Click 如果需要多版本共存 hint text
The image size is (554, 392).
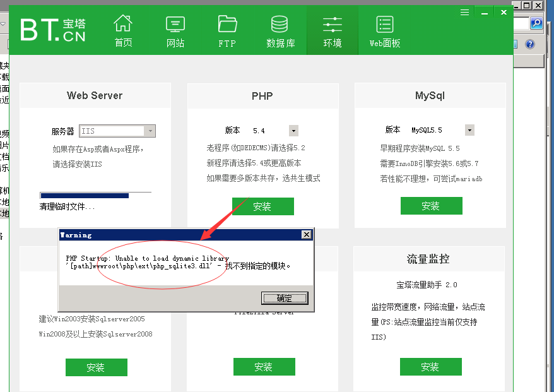click(263, 178)
